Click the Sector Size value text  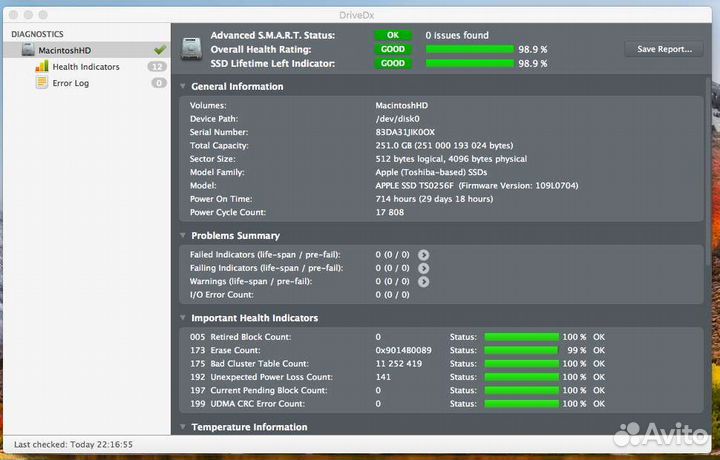click(451, 159)
